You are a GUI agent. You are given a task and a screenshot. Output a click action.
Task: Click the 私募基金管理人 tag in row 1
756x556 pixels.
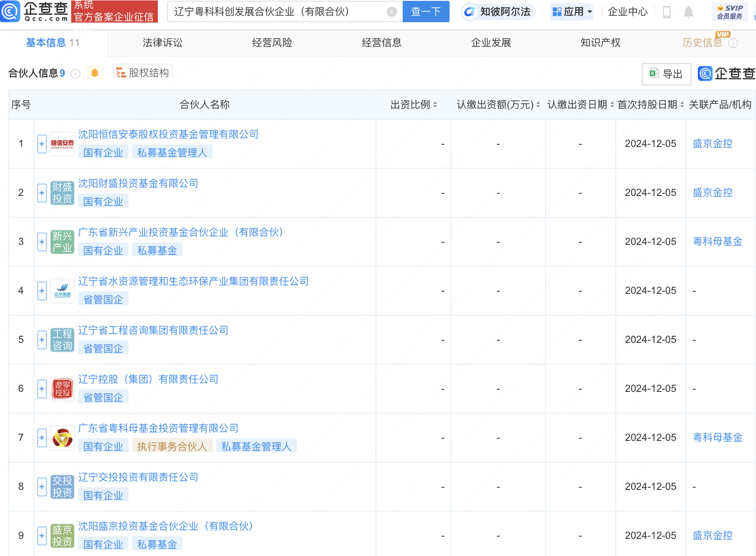pos(172,152)
